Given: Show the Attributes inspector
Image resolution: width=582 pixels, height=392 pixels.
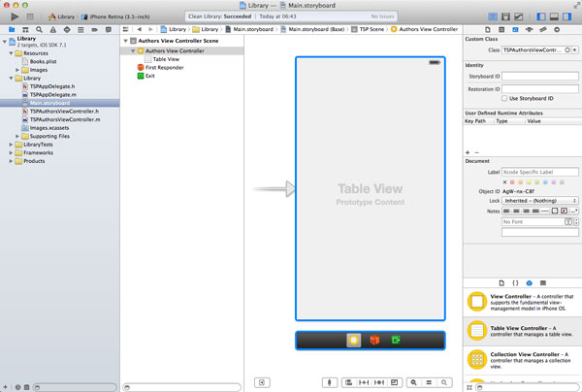Looking at the screenshot, I should tap(529, 30).
